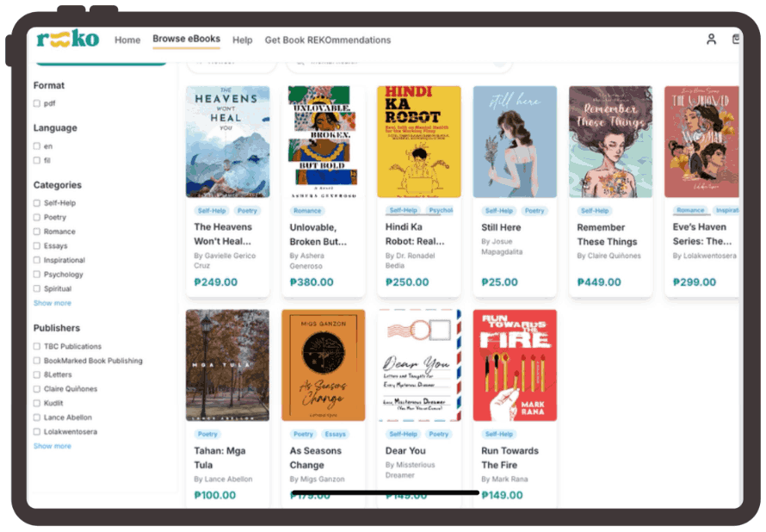This screenshot has height=532, width=766.
Task: Select the Inspirational category checkbox
Action: click(37, 260)
